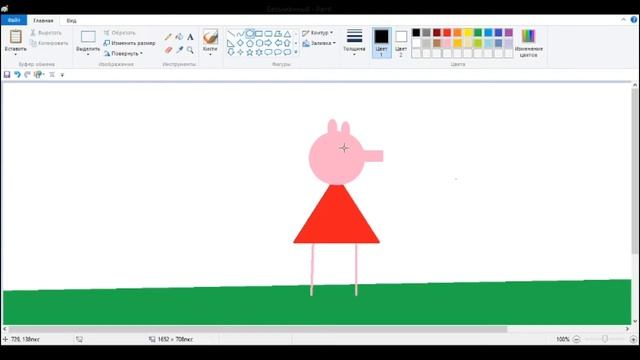Pick the purple color swatch
Screen dimensions: 640x360
coord(509,33)
